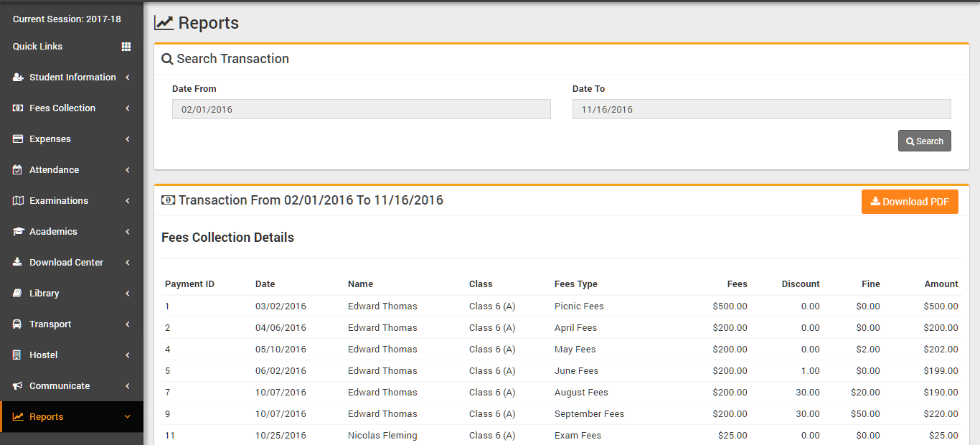The width and height of the screenshot is (980, 445).
Task: Open the Reports sidebar menu item
Action: 47,417
